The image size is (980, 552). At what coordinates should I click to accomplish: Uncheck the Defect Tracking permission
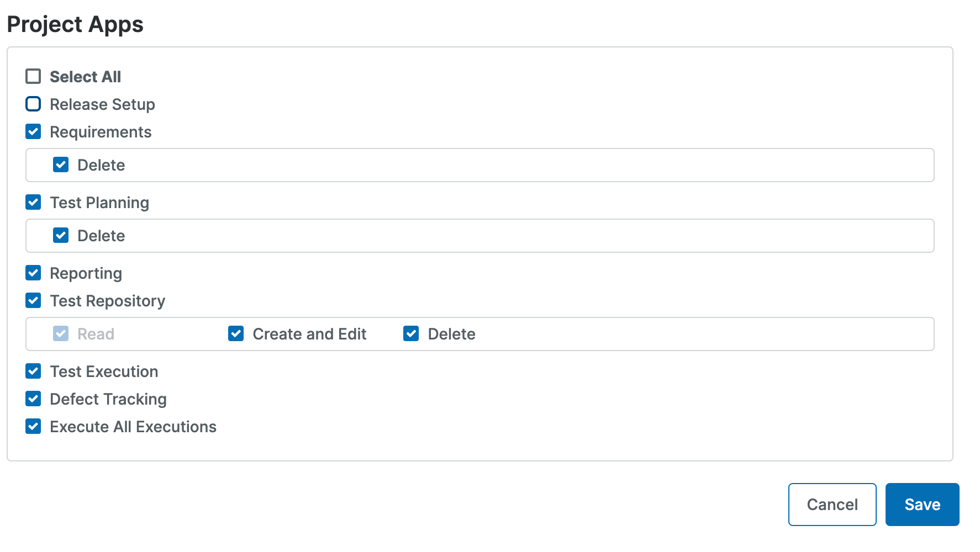coord(33,399)
